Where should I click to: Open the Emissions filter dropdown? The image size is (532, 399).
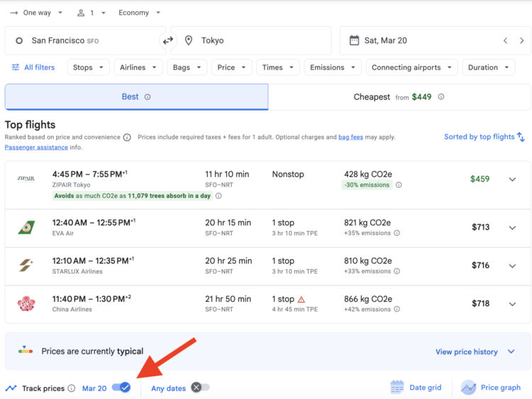click(333, 67)
